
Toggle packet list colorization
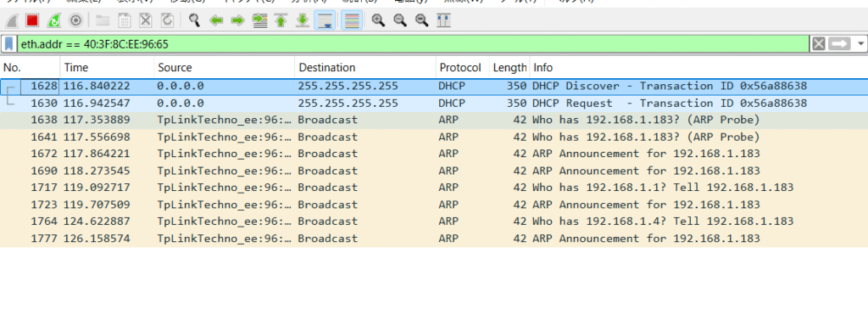(352, 20)
